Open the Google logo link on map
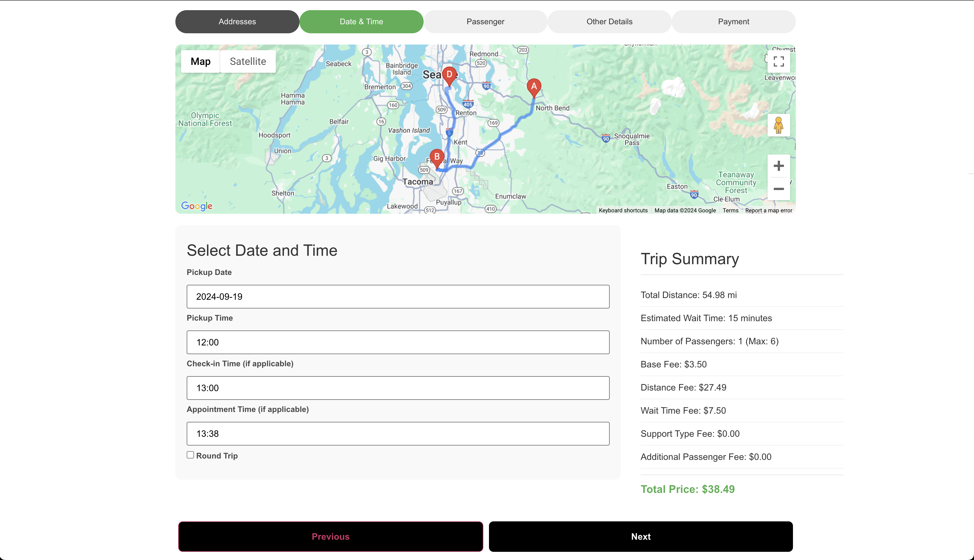Viewport: 974px width, 560px height. tap(197, 206)
